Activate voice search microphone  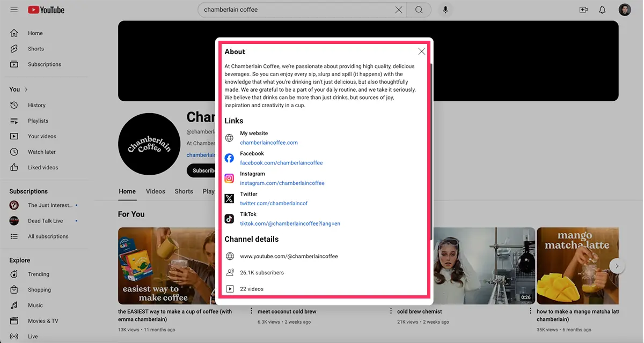pos(445,10)
